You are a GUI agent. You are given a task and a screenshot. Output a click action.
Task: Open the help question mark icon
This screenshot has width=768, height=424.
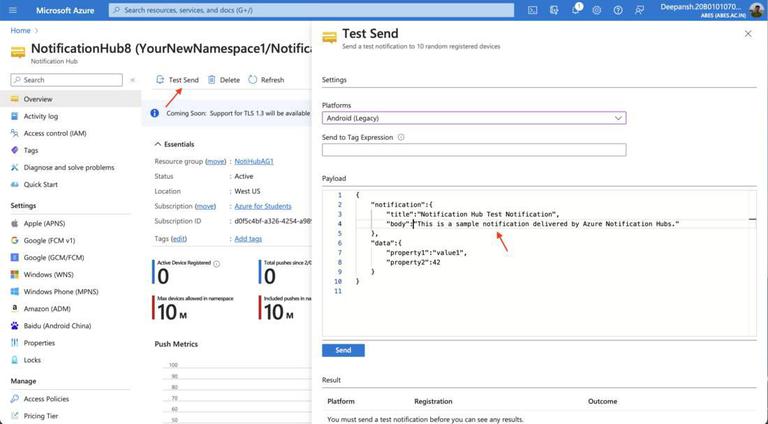pos(618,10)
